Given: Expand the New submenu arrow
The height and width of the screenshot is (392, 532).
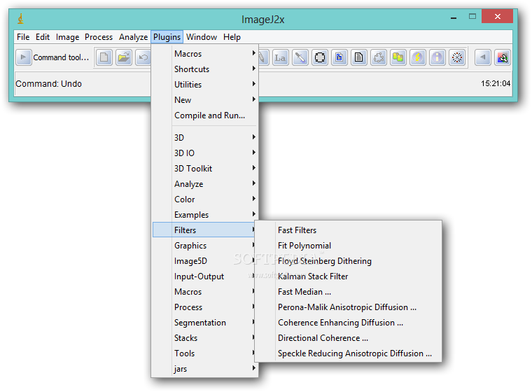Looking at the screenshot, I should coord(254,99).
